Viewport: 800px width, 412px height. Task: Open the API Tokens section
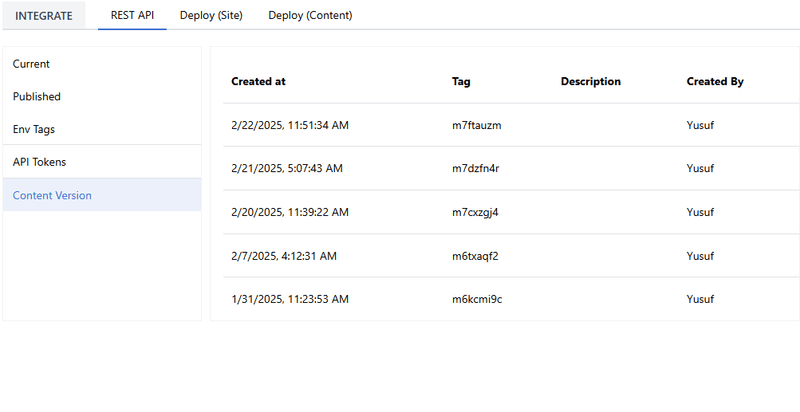click(x=39, y=162)
